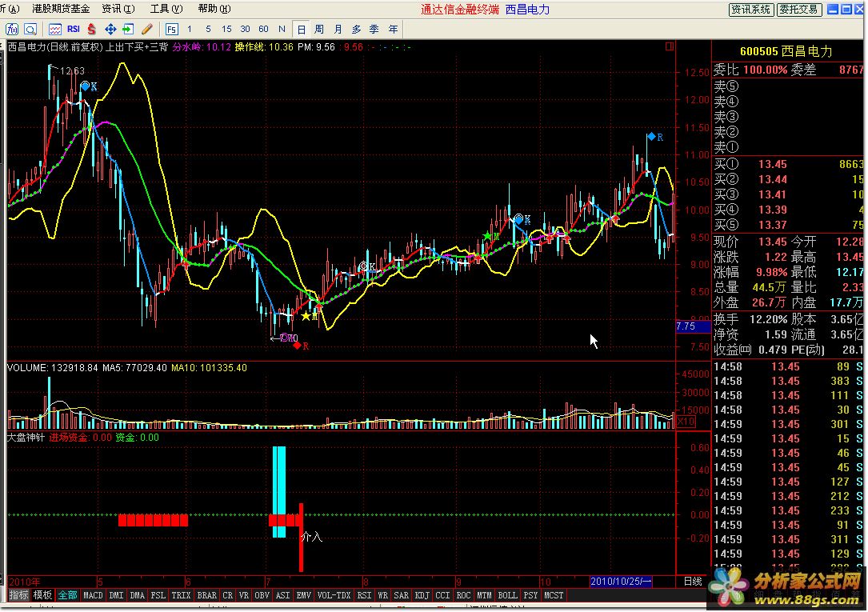Switch to monthly (月) period

[338, 30]
